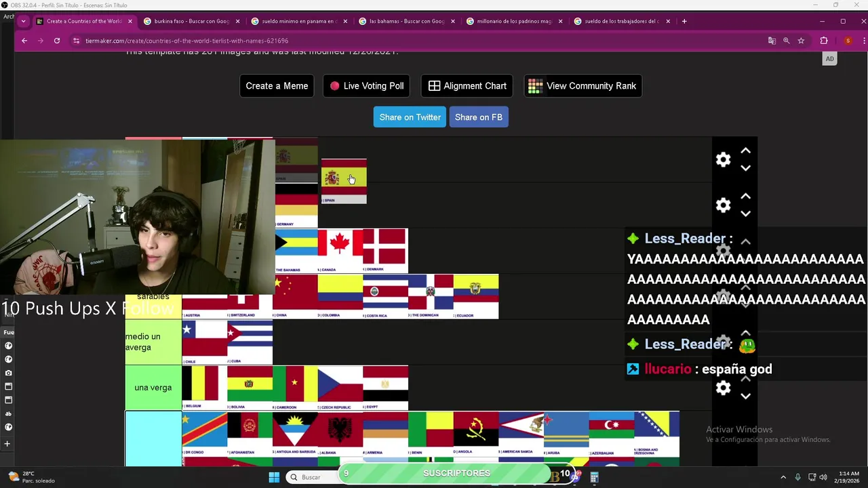This screenshot has height=488, width=868.
Task: Open the zoom magnifier icon in address bar
Action: (x=787, y=41)
